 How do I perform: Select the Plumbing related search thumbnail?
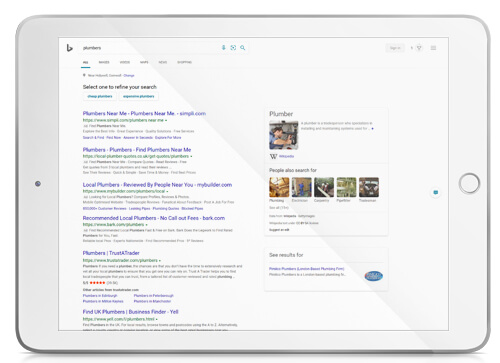pos(279,187)
